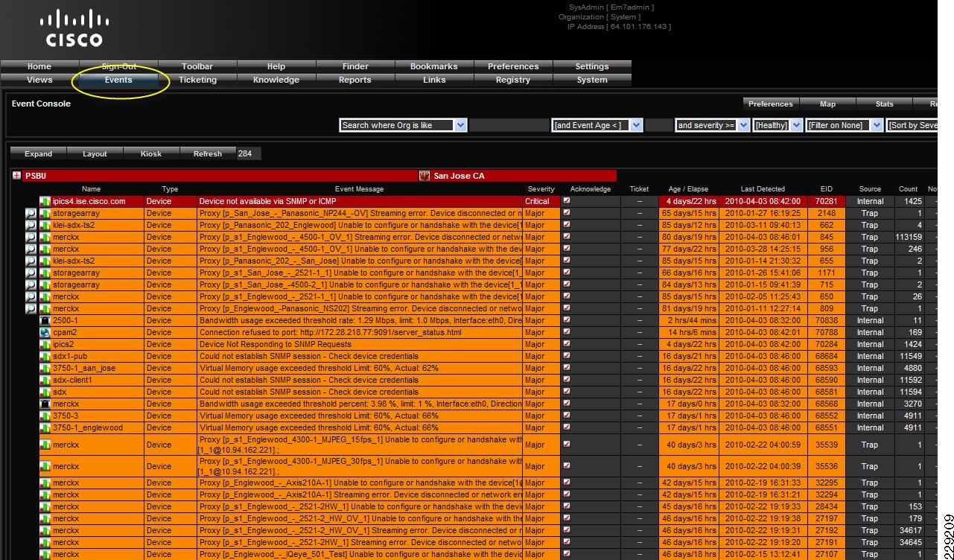This screenshot has width=954, height=560.
Task: Click the Cisco logo
Action: tap(74, 28)
